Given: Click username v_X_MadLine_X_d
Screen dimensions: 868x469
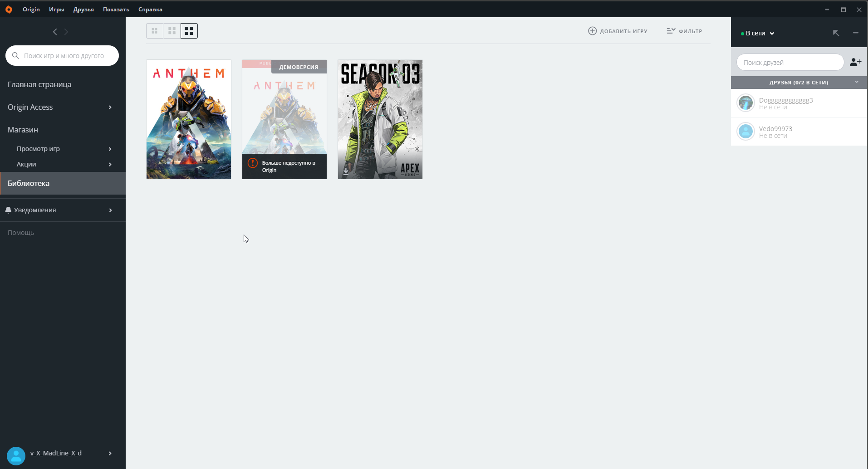Looking at the screenshot, I should pyautogui.click(x=56, y=453).
